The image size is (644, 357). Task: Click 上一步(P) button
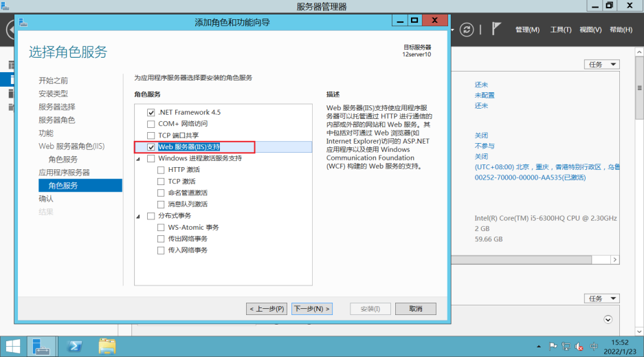pyautogui.click(x=267, y=309)
